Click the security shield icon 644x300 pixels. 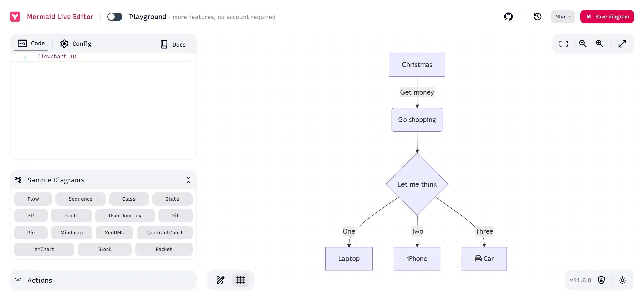coord(601,280)
